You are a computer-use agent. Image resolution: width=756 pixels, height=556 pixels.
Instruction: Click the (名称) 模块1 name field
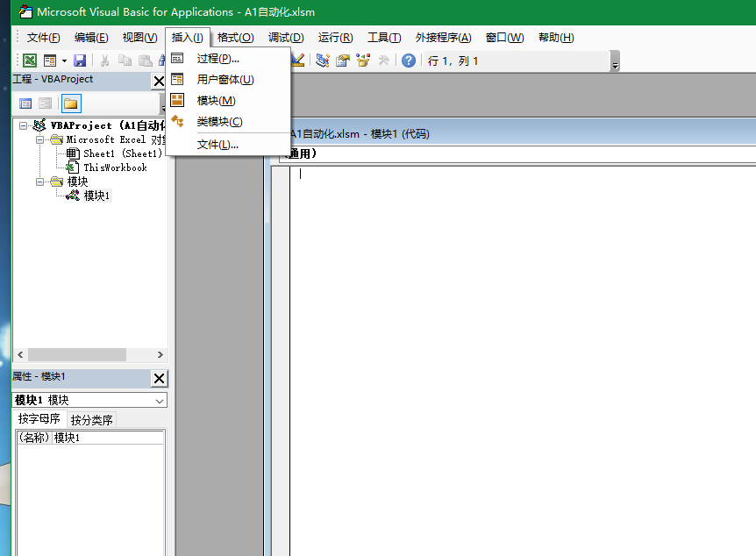click(x=90, y=438)
